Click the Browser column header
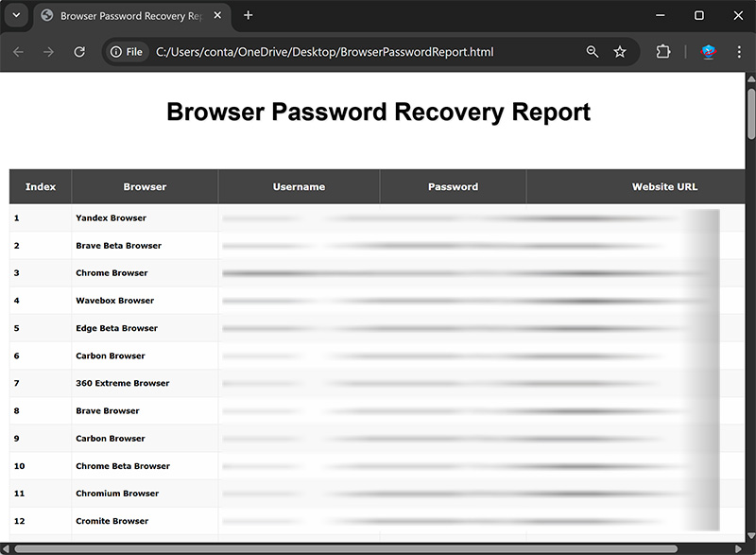Viewport: 756px width, 555px height. pos(145,186)
